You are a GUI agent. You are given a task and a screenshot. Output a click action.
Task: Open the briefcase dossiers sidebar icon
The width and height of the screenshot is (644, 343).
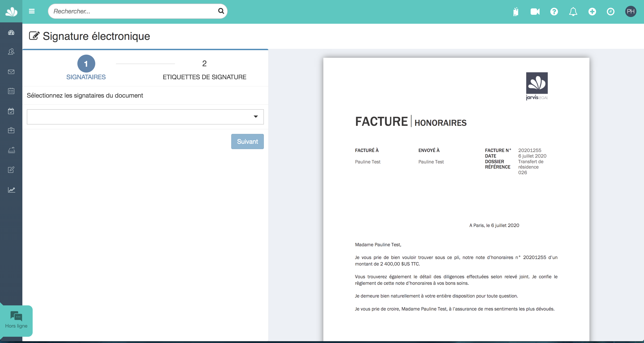point(11,130)
